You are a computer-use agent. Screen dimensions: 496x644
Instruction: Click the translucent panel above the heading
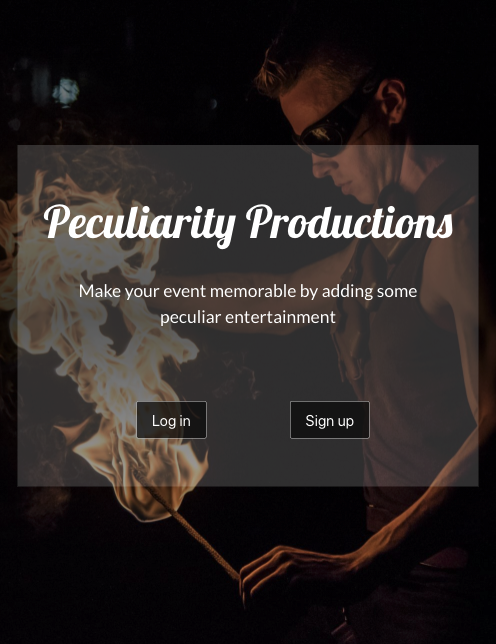click(x=248, y=172)
